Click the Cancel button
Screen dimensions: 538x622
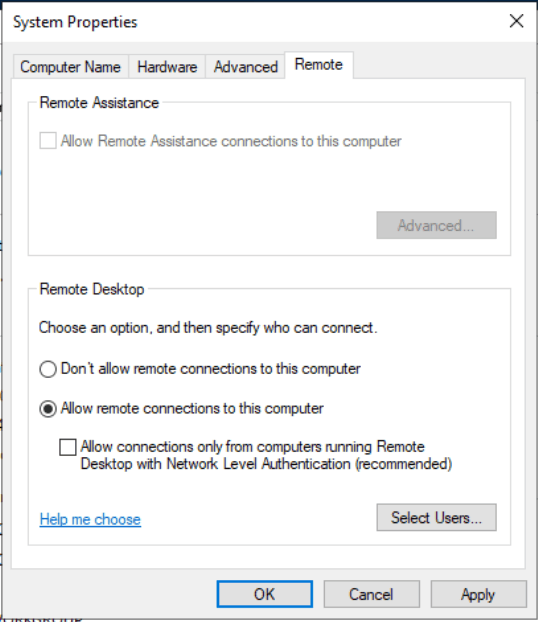click(x=371, y=594)
